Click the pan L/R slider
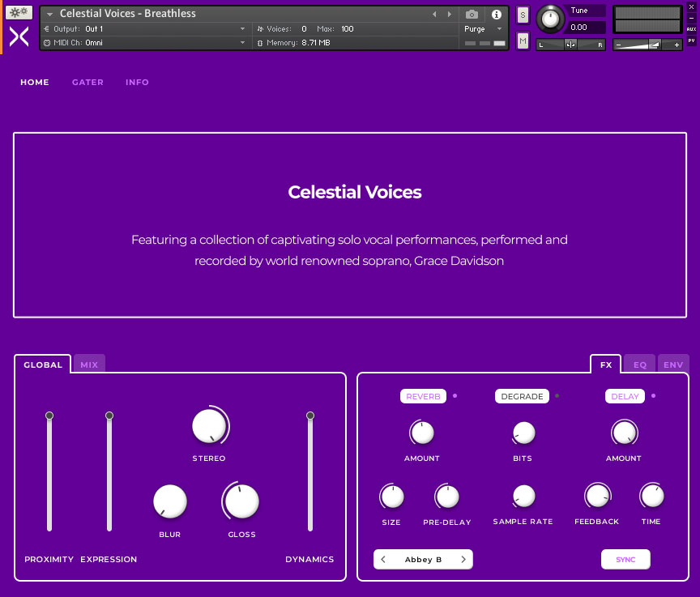 pyautogui.click(x=570, y=45)
